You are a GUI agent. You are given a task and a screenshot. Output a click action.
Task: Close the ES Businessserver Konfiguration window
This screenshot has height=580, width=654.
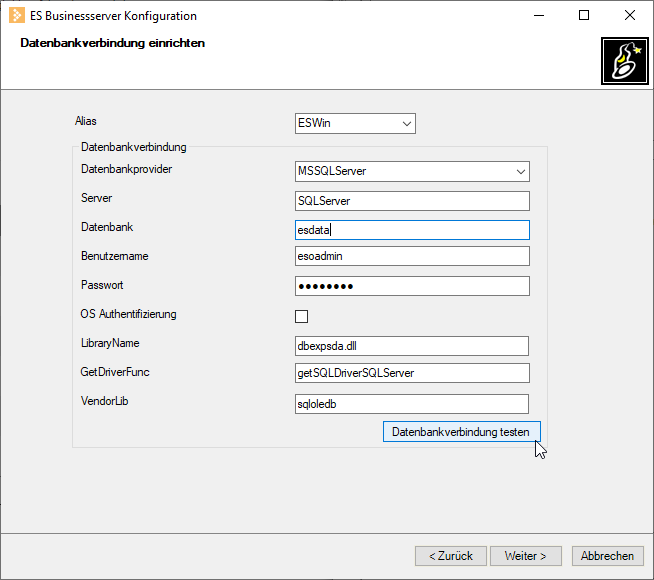(630, 15)
